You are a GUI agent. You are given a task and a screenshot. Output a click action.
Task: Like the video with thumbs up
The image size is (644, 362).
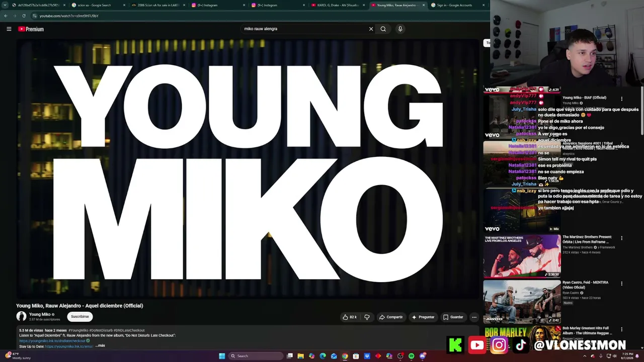pos(350,317)
